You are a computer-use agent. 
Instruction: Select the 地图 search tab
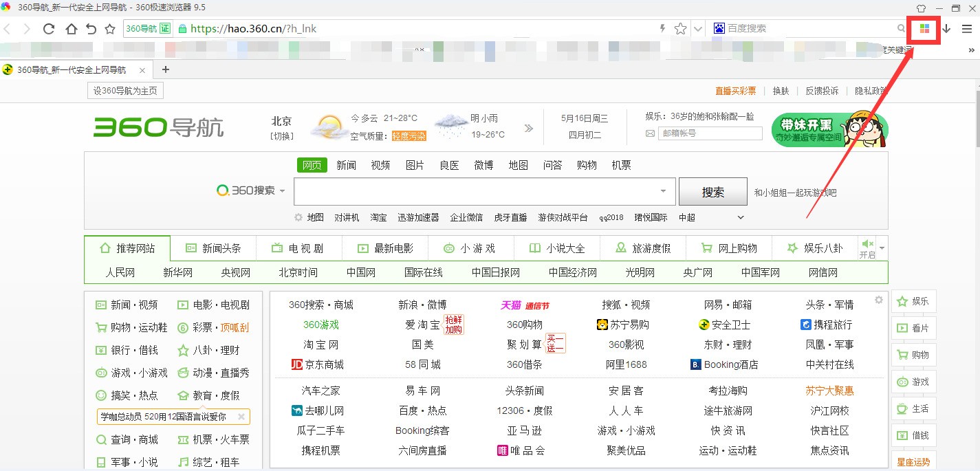pyautogui.click(x=519, y=165)
